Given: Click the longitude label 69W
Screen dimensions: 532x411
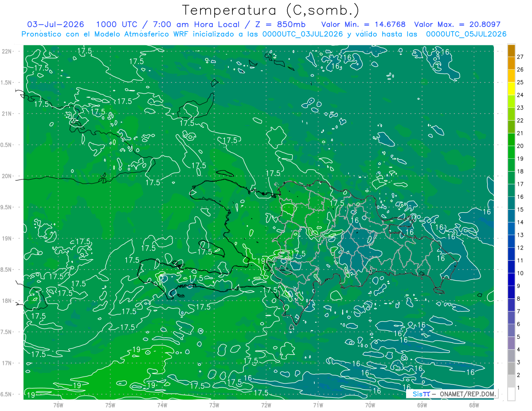Looking at the screenshot, I should (422, 405).
